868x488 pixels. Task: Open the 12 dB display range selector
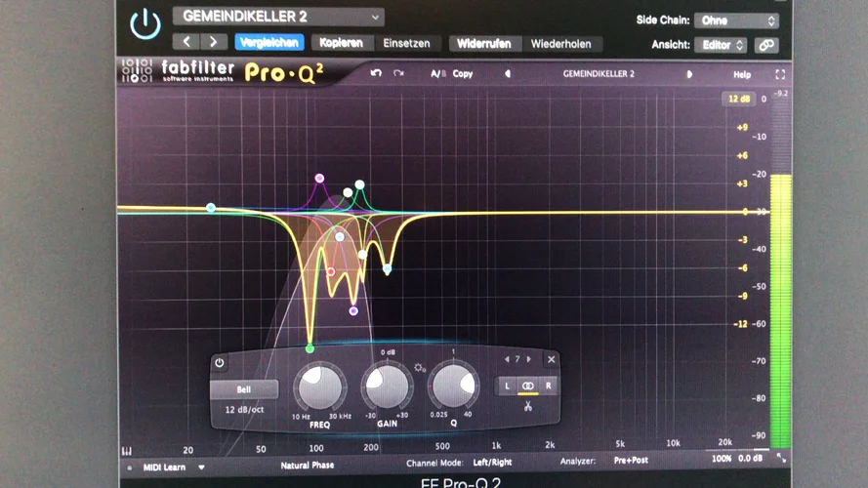[x=739, y=99]
